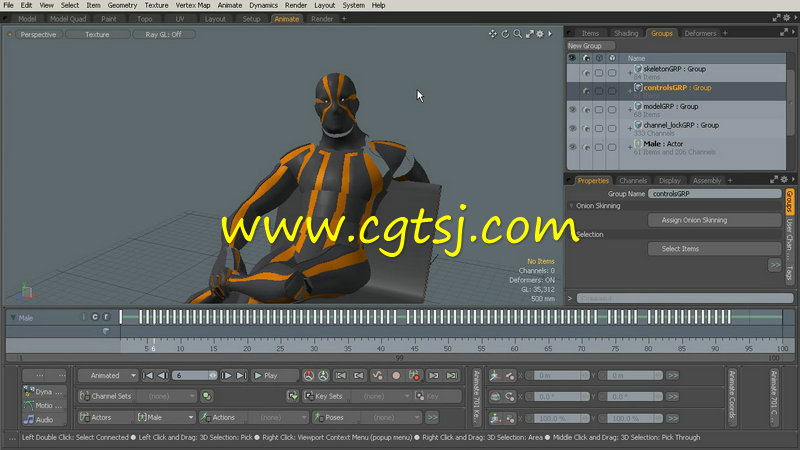Image resolution: width=800 pixels, height=450 pixels.
Task: Toggle visibility eye for modelGRP
Action: pyautogui.click(x=572, y=110)
